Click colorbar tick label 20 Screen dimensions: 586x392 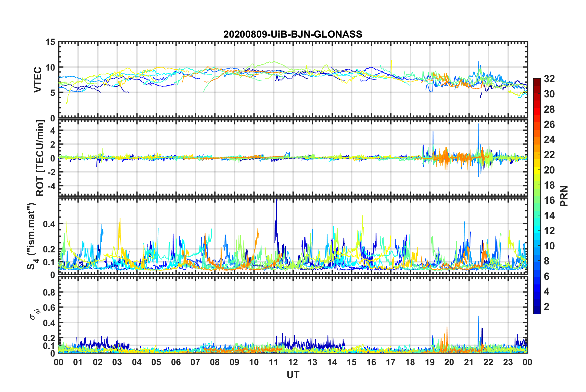(549, 170)
